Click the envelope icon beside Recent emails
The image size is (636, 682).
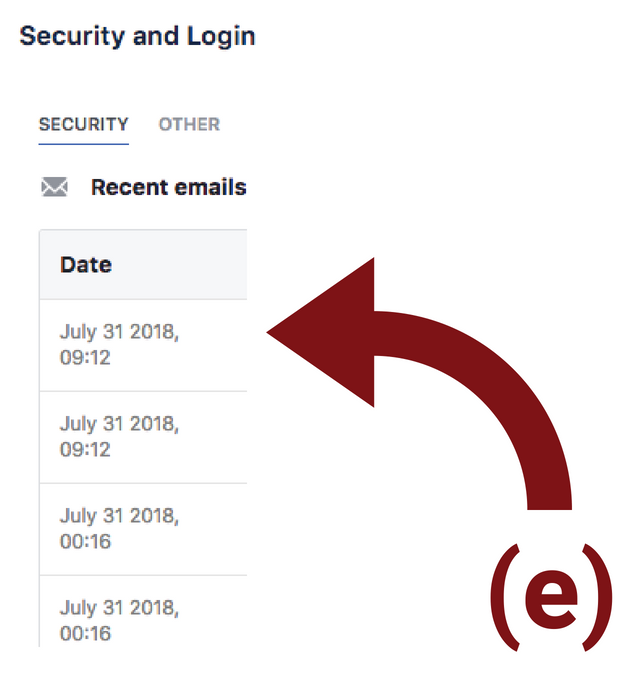pyautogui.click(x=54, y=187)
